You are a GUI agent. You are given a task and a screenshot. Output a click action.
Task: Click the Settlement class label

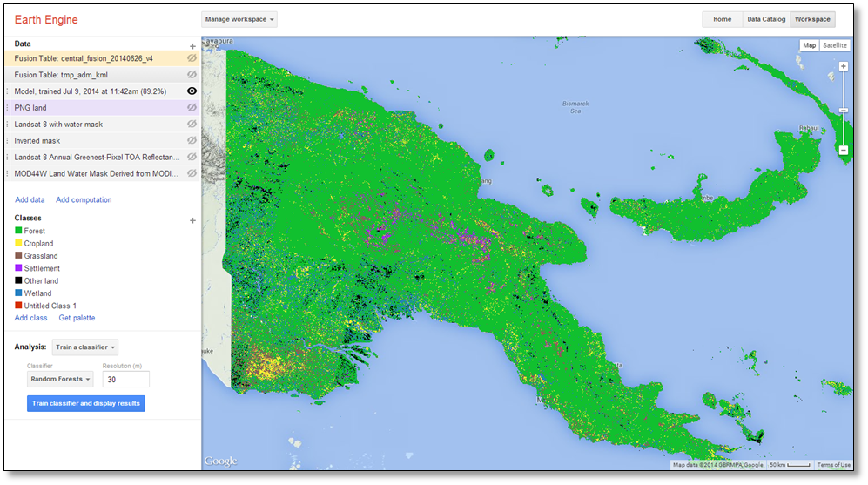pos(42,268)
